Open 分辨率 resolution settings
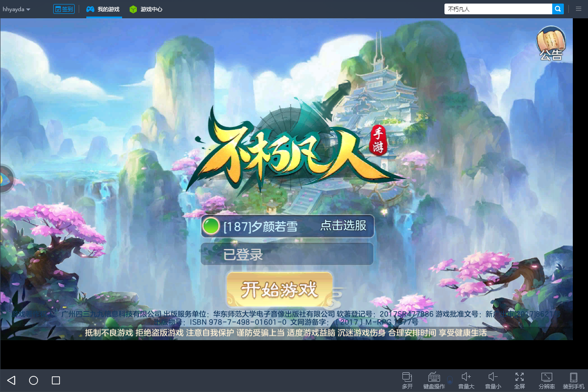The height and width of the screenshot is (392, 588). [546, 380]
